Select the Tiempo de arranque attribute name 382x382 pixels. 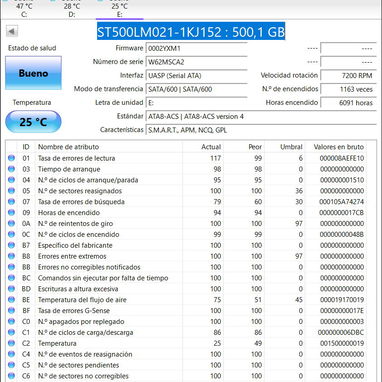tap(69, 169)
